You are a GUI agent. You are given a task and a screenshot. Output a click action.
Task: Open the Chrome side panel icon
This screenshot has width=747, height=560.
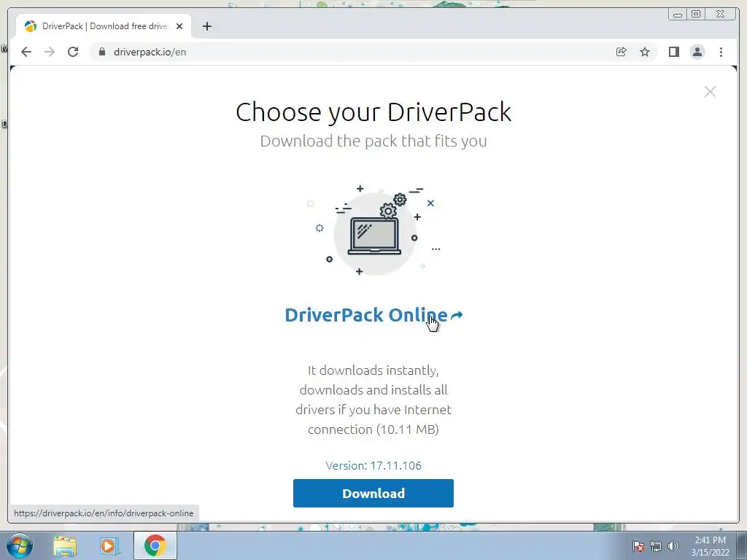673,52
